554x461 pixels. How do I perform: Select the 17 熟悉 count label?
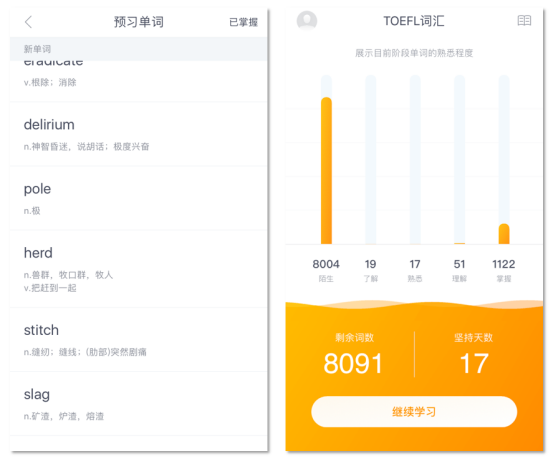[x=415, y=270]
